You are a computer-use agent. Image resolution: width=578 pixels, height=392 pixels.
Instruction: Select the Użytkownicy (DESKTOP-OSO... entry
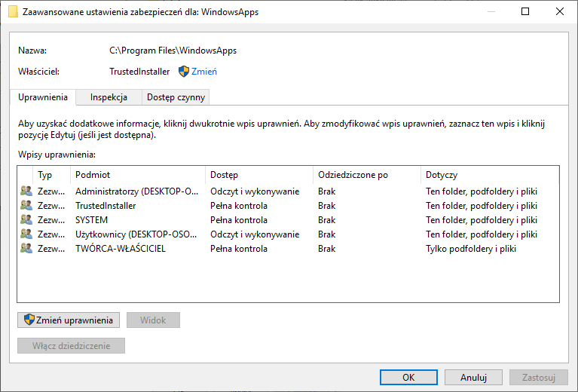pos(289,234)
